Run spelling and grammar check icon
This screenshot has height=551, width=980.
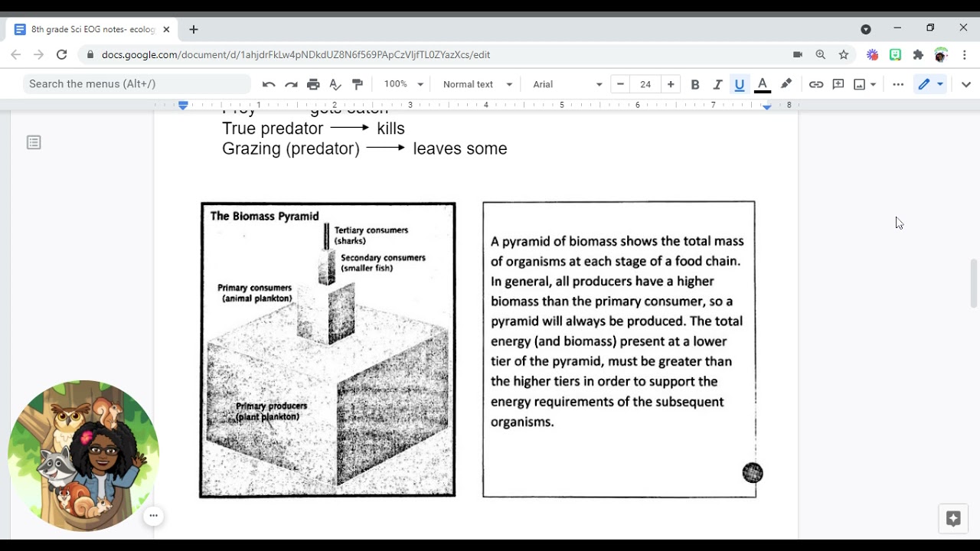[x=335, y=84]
